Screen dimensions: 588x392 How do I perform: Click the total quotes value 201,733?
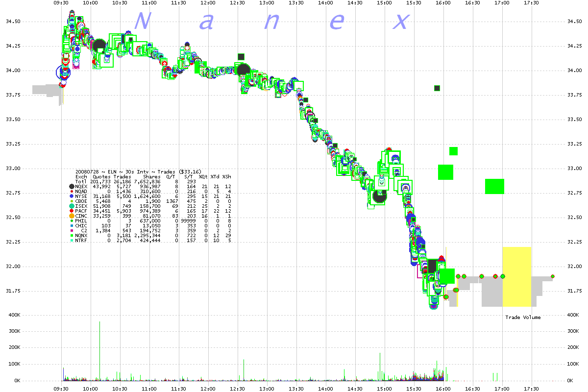pos(100,182)
